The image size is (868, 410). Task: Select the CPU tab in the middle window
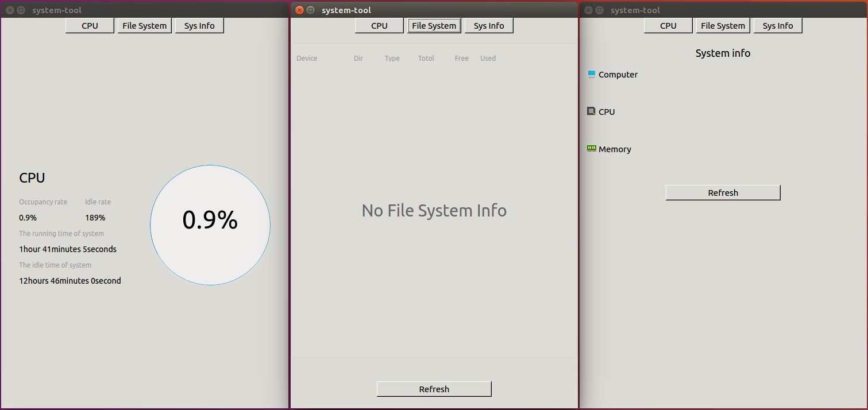coord(379,25)
